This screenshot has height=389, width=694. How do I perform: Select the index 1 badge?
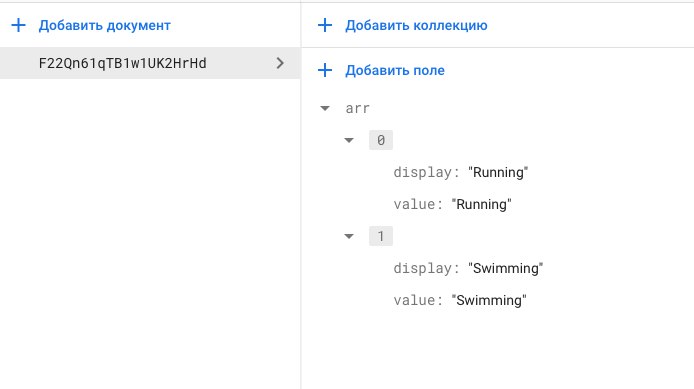tap(381, 236)
